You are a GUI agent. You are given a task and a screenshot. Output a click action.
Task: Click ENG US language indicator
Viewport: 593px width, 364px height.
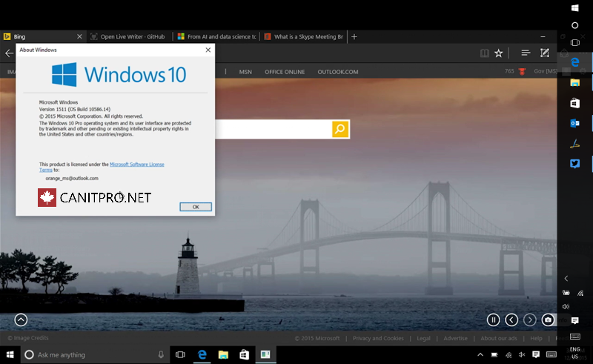click(x=575, y=353)
